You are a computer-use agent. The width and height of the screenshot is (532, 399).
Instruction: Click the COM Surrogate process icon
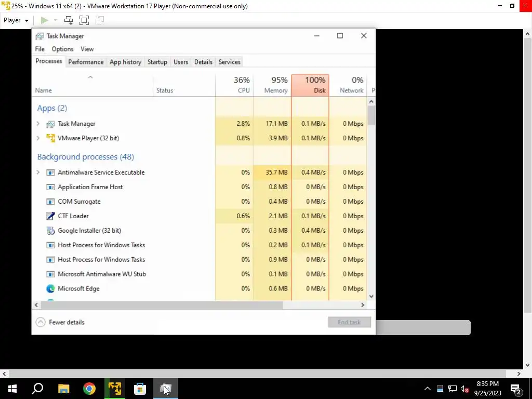click(x=50, y=202)
